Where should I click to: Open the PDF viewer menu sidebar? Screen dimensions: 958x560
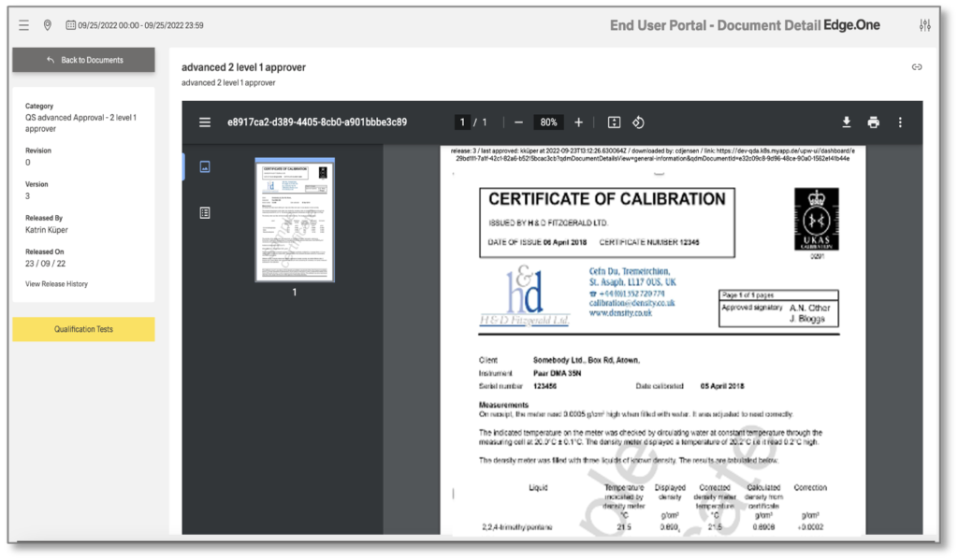tap(206, 122)
